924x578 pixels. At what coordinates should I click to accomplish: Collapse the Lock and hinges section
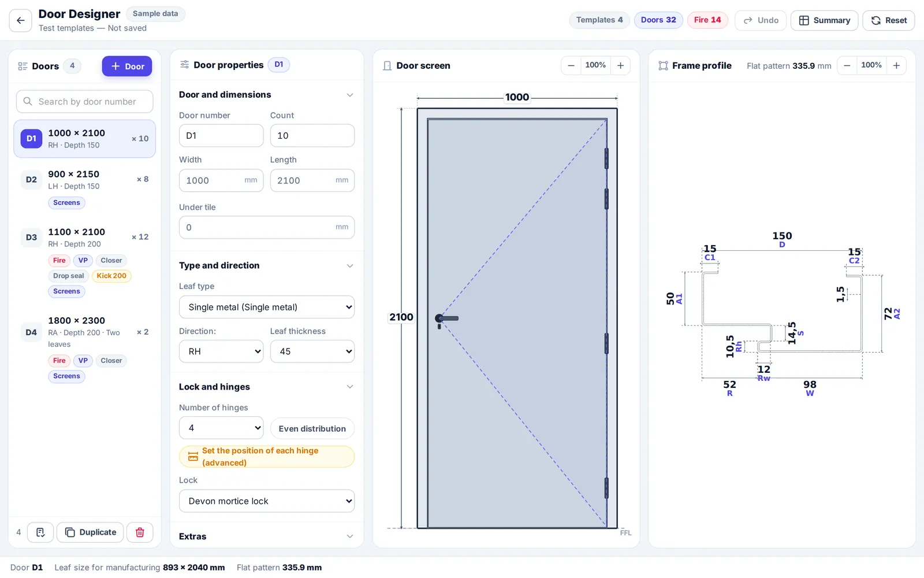click(x=349, y=387)
